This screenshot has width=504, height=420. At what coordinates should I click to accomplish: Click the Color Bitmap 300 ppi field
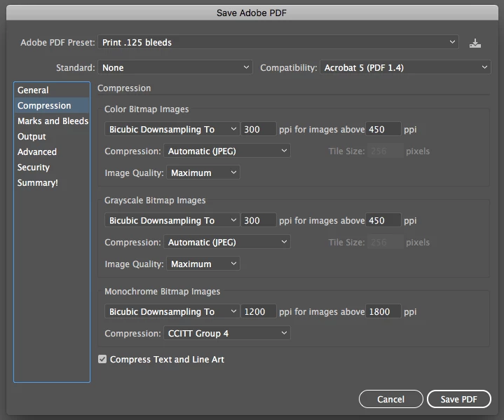tap(259, 129)
